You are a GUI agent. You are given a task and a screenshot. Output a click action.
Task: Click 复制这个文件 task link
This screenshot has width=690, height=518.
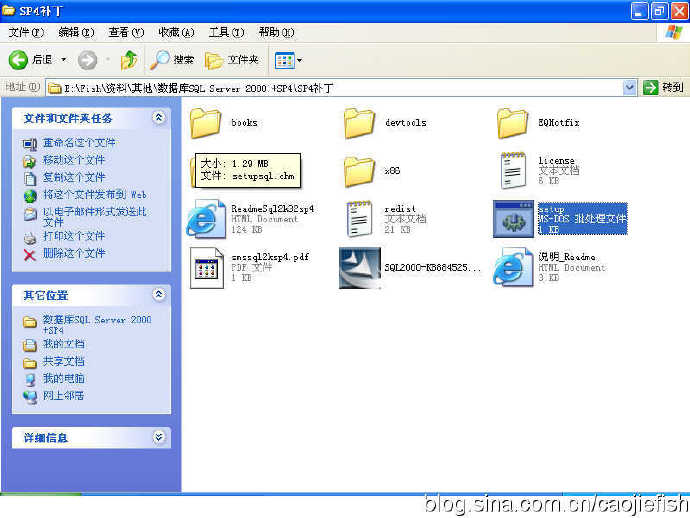tap(74, 177)
